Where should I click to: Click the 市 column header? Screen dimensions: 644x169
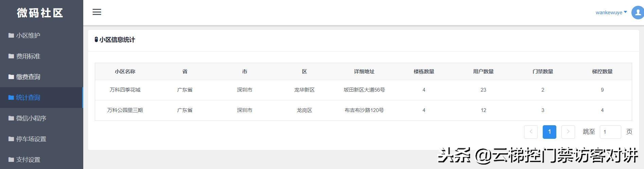point(245,72)
